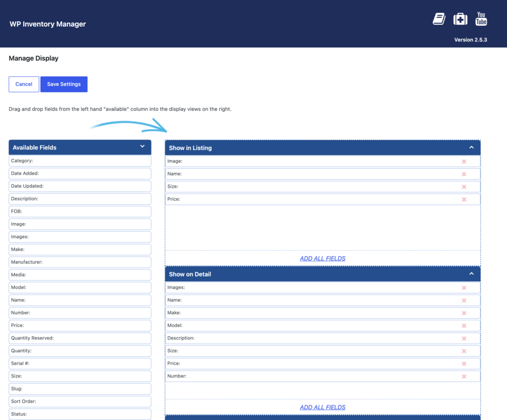Select the Serial # available field
Image resolution: width=507 pixels, height=420 pixels.
click(x=80, y=364)
